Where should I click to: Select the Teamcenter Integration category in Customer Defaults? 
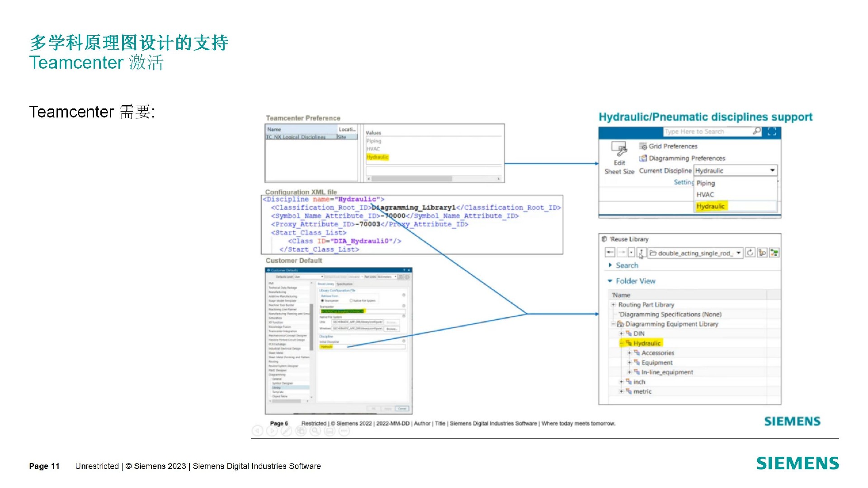(x=283, y=331)
